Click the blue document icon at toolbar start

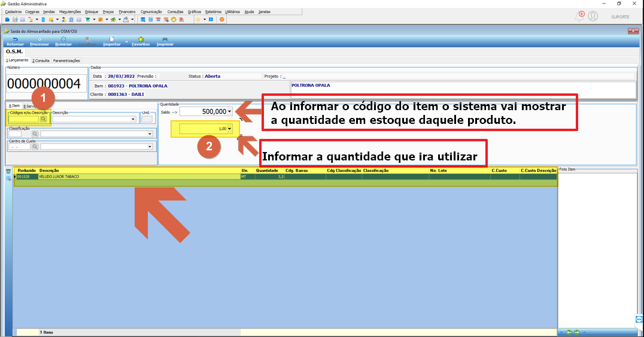pos(7,19)
